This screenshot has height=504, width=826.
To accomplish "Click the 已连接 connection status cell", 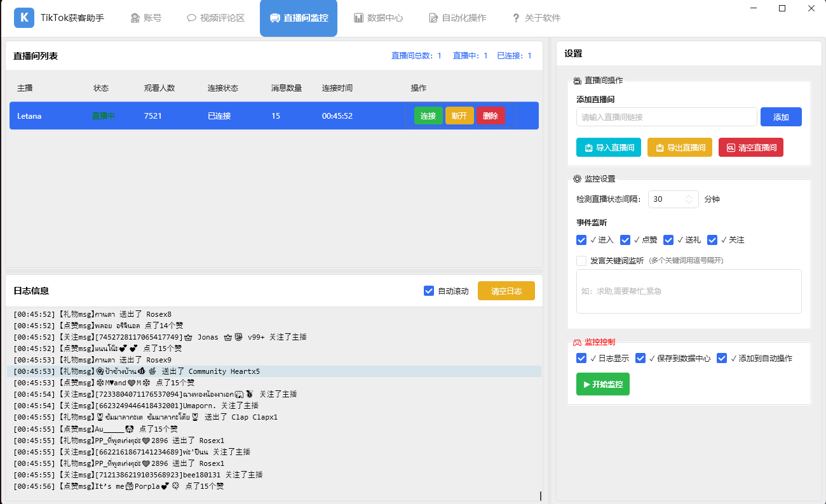I will click(x=219, y=116).
